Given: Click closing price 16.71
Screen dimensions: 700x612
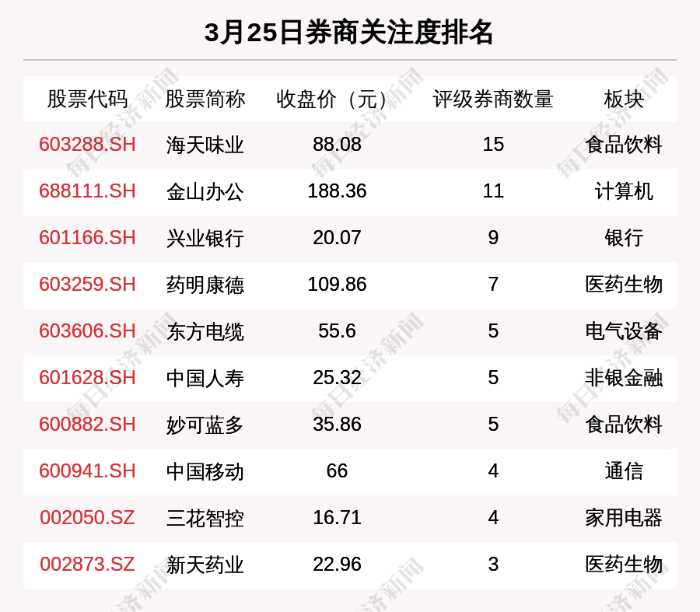Looking at the screenshot, I should tap(337, 518).
